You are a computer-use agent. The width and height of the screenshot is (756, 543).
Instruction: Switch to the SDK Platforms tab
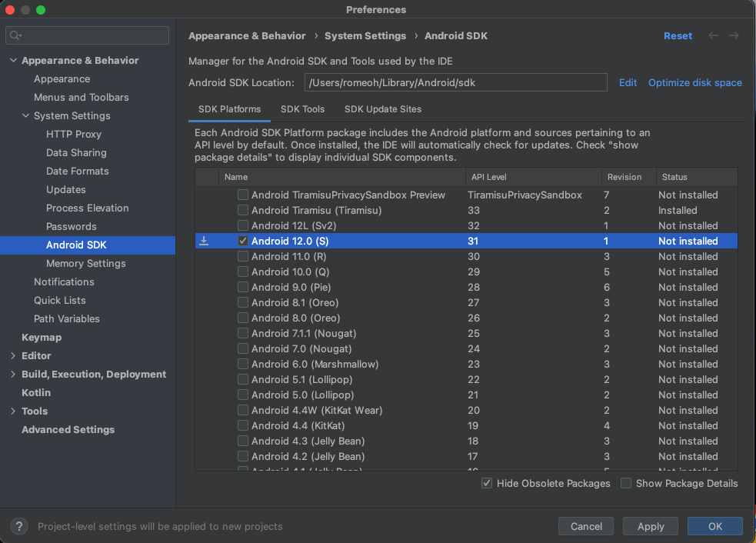point(229,109)
